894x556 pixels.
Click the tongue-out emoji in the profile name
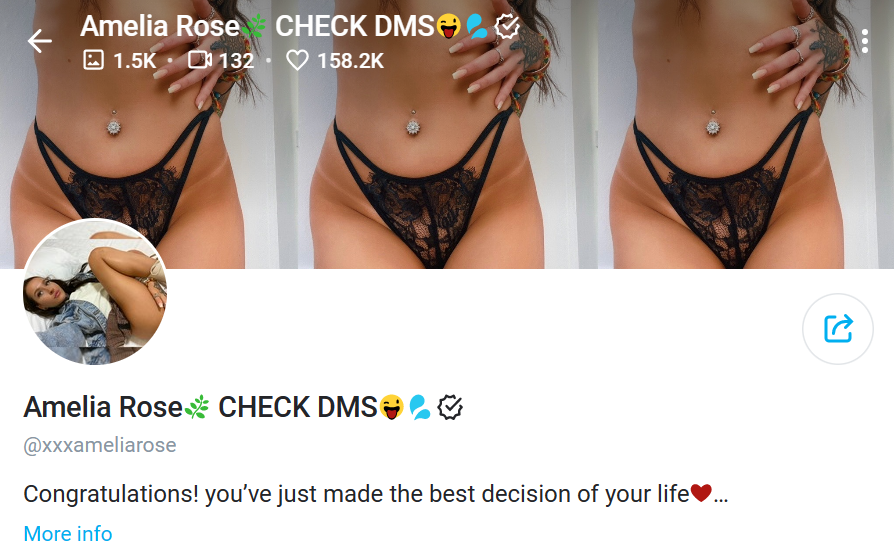click(x=392, y=407)
